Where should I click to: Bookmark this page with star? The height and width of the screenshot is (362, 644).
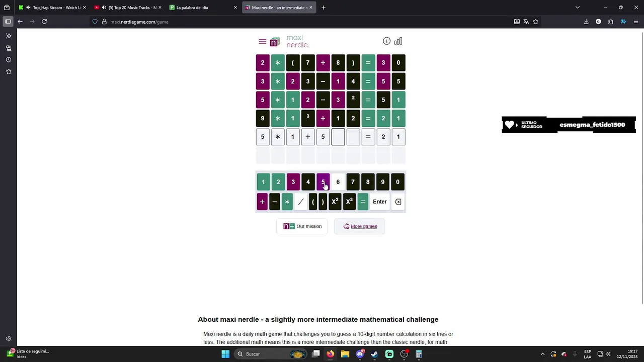[535, 22]
